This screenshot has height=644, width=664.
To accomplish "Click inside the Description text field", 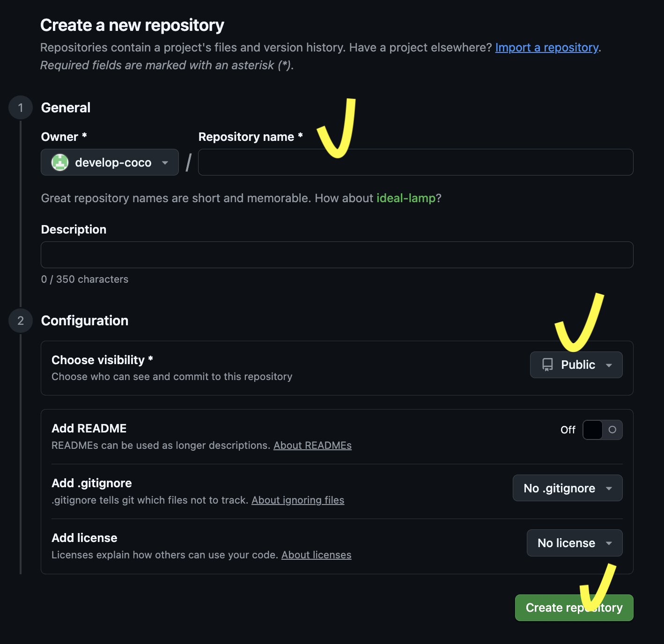I will pos(337,255).
